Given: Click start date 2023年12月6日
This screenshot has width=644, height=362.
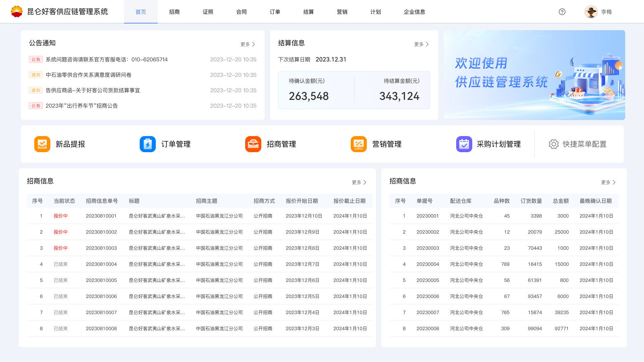Looking at the screenshot, I should point(303,280).
